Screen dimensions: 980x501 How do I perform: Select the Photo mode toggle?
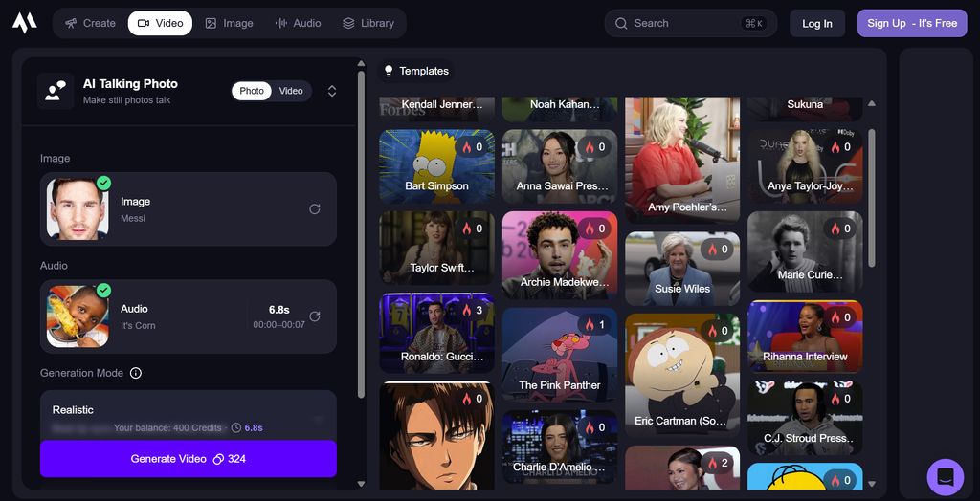(x=252, y=91)
